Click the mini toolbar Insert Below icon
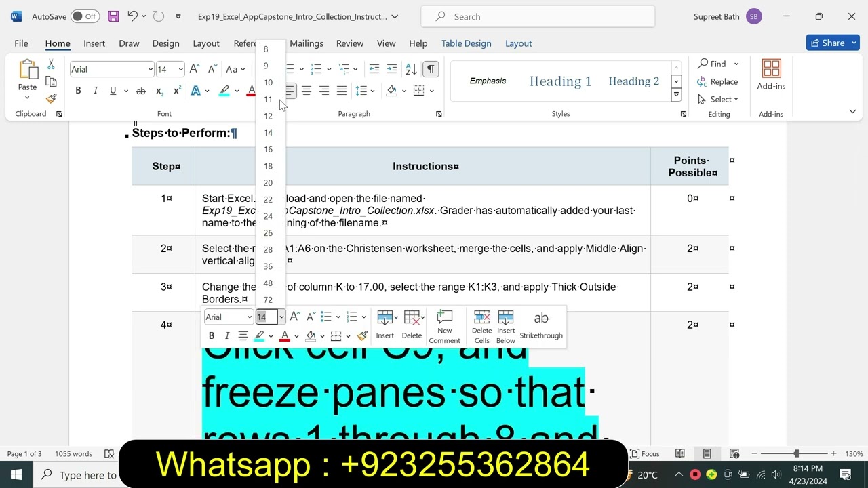This screenshot has height=488, width=868. (x=506, y=327)
